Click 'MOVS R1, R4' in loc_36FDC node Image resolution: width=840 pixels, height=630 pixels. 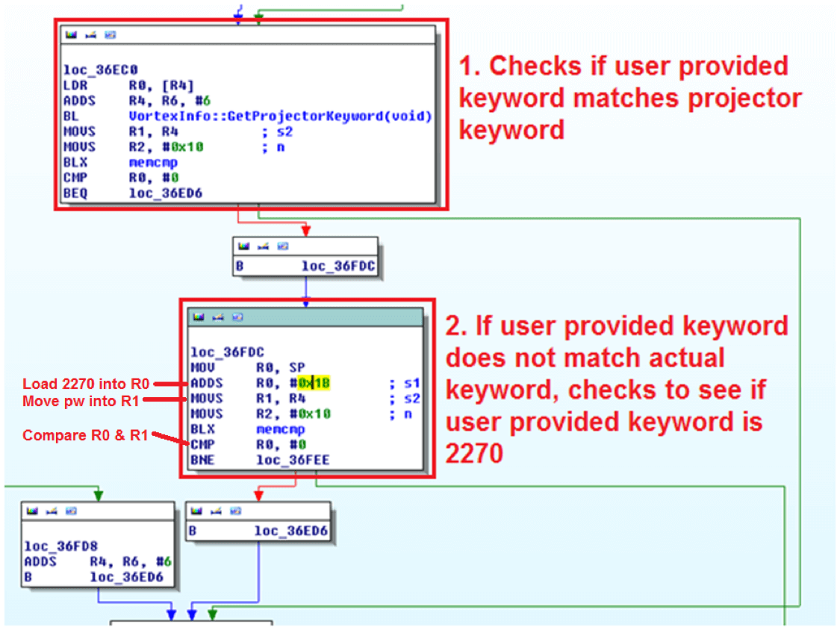248,399
